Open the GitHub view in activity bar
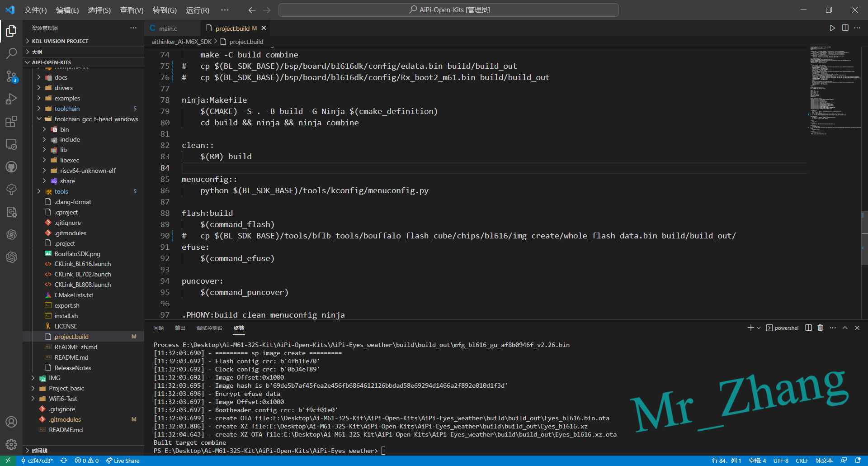 point(11,167)
